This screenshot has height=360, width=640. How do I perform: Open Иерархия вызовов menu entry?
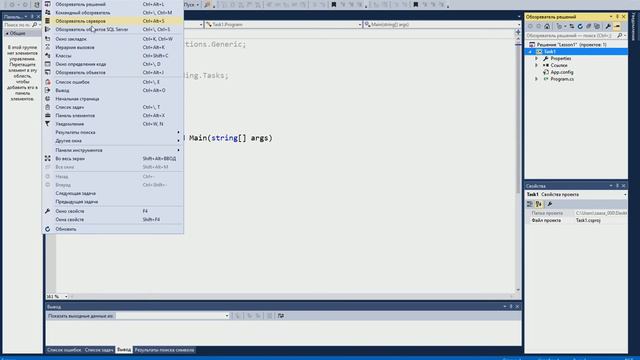pyautogui.click(x=113, y=47)
